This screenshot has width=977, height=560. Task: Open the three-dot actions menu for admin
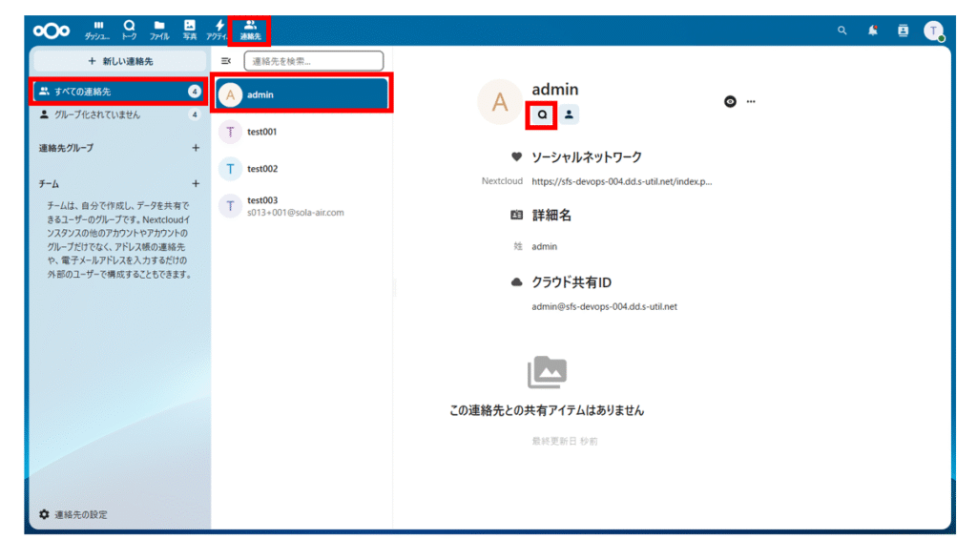coord(751,101)
